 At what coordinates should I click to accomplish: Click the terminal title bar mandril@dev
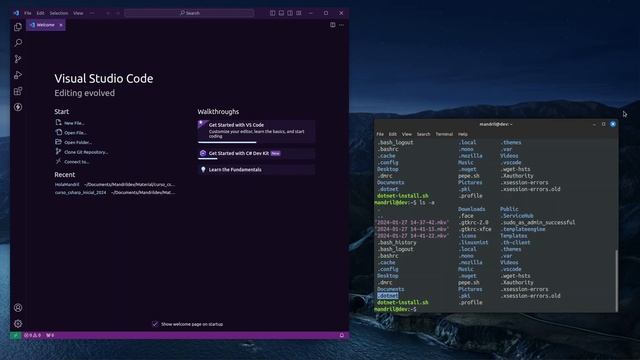click(496, 124)
